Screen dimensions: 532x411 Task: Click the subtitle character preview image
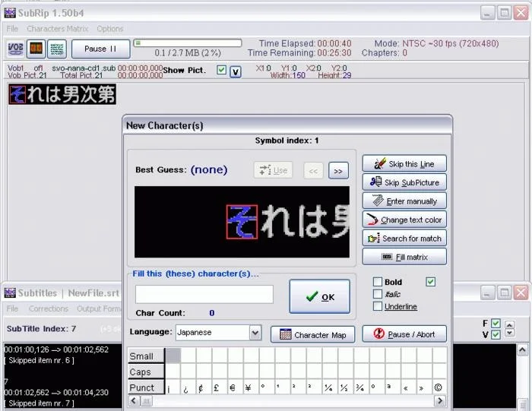tap(242, 222)
